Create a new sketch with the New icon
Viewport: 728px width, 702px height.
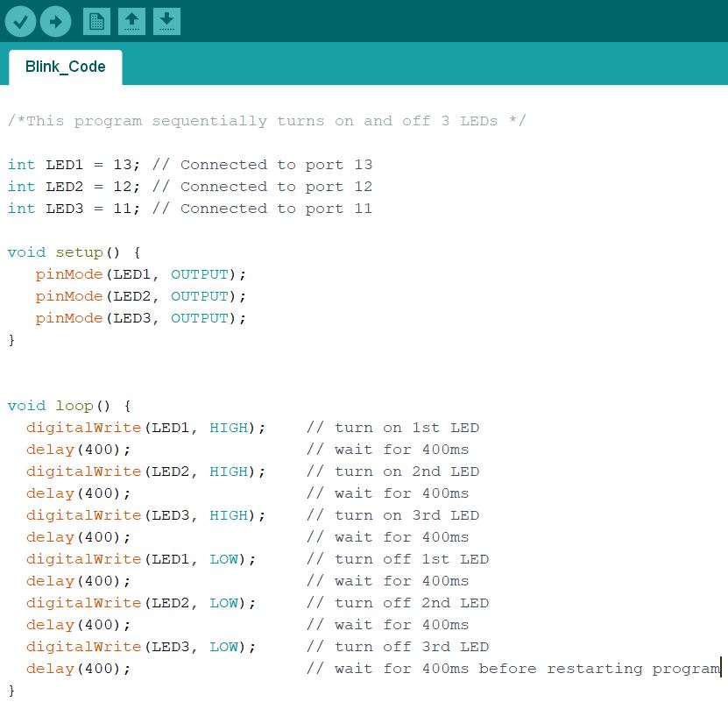click(96, 21)
